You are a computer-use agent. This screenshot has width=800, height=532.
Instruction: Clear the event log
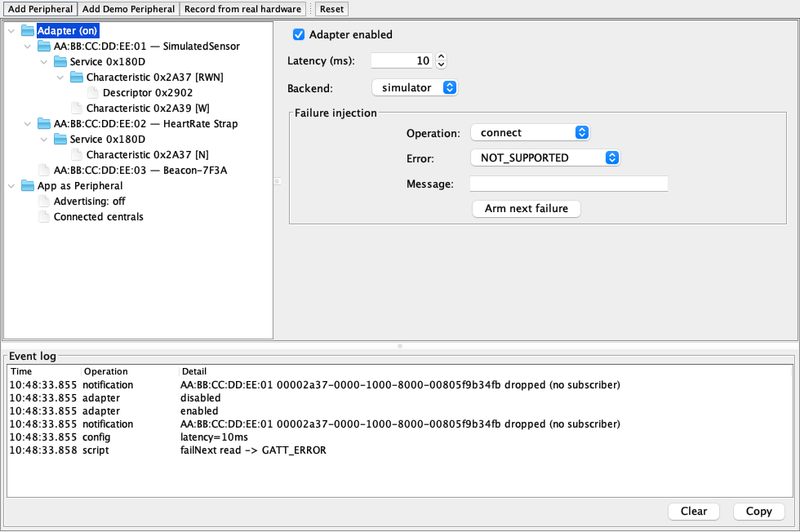(694, 511)
